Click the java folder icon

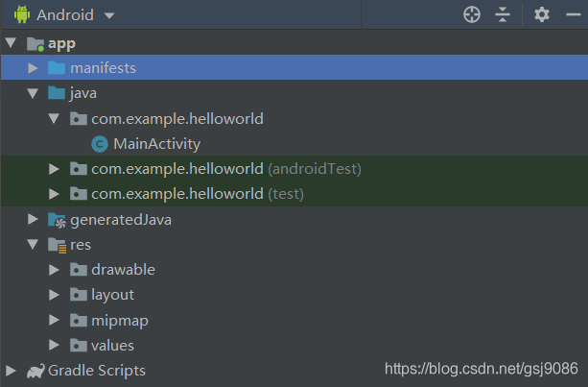click(x=57, y=93)
